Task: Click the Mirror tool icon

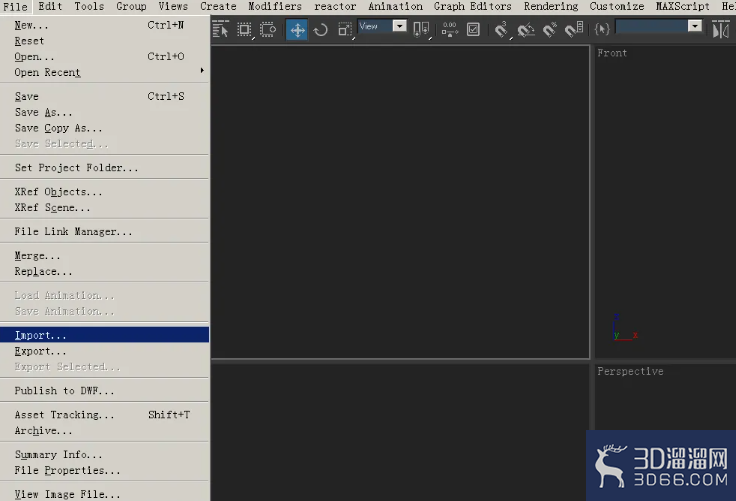Action: click(721, 30)
